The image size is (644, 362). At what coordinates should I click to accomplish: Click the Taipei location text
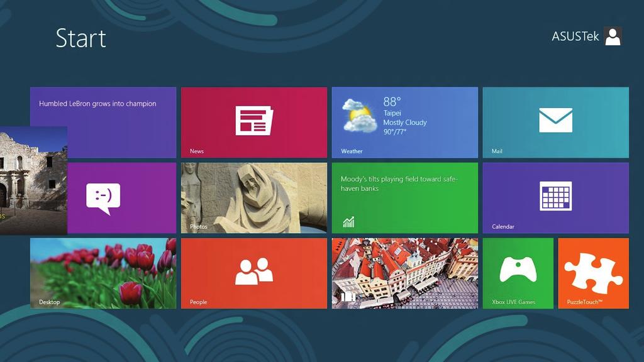(x=392, y=113)
